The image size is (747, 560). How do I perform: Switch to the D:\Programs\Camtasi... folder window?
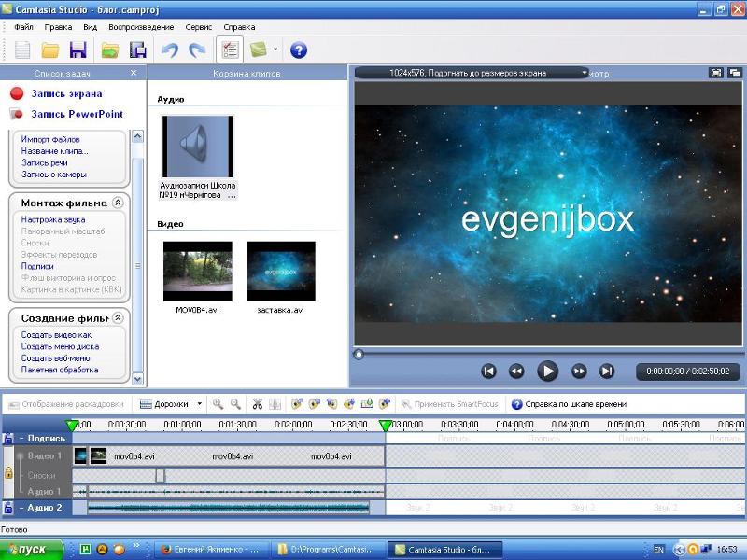pyautogui.click(x=329, y=550)
